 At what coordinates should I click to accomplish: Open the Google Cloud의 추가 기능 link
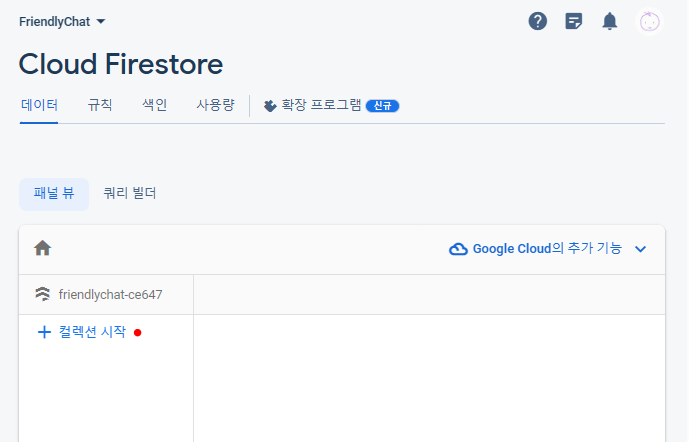tap(547, 249)
